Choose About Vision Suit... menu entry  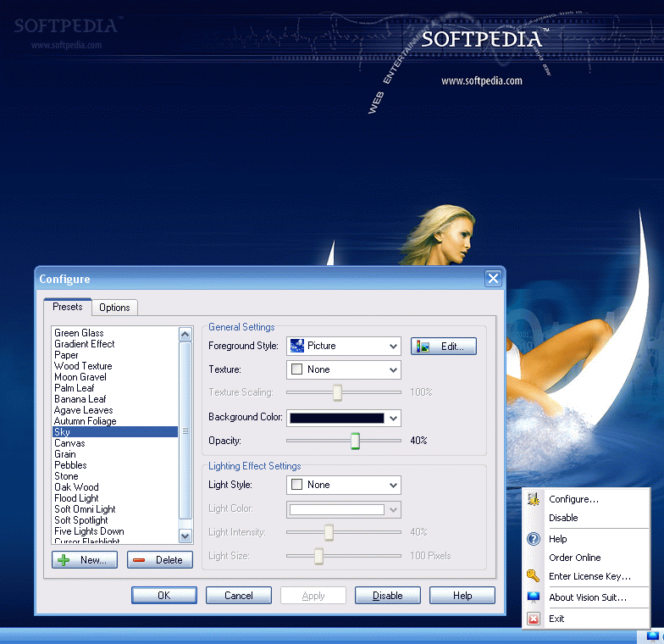pyautogui.click(x=588, y=597)
